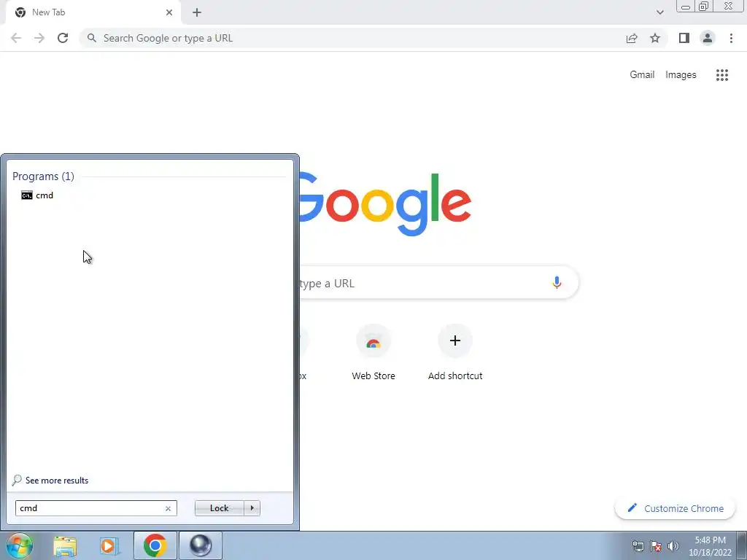
Task: Toggle the Chrome side panel icon
Action: (684, 38)
